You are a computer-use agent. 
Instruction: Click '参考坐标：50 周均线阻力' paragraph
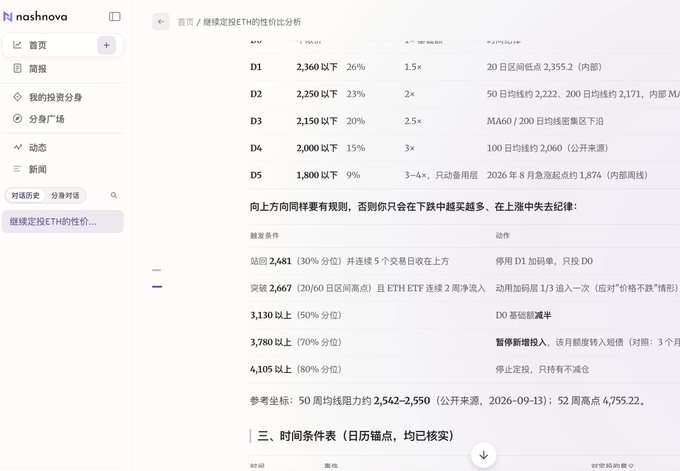coord(448,401)
